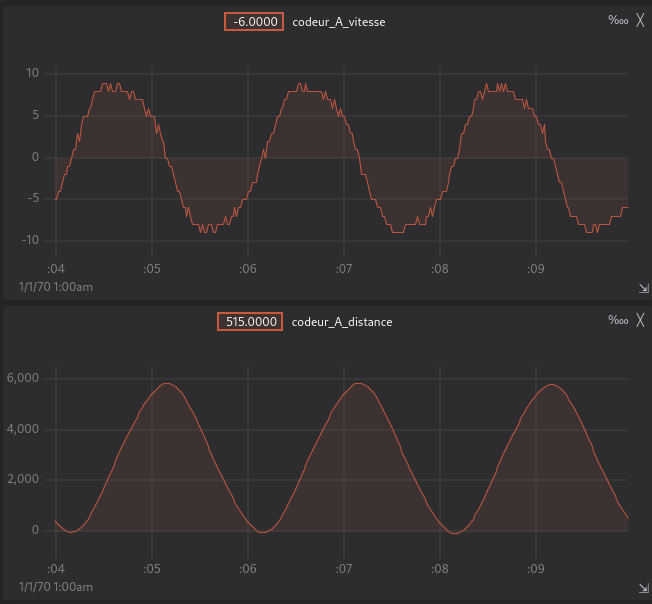Click the 1/1/70 1:00am date on distance chart

coord(56,587)
